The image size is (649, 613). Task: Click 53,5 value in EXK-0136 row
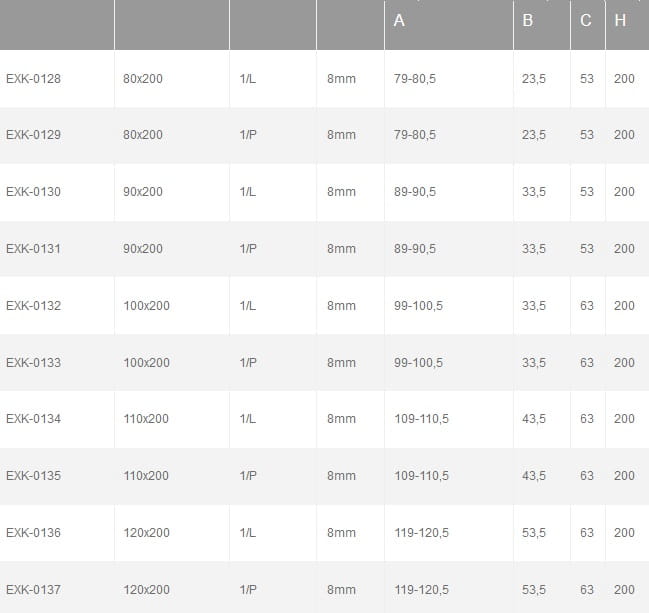534,533
